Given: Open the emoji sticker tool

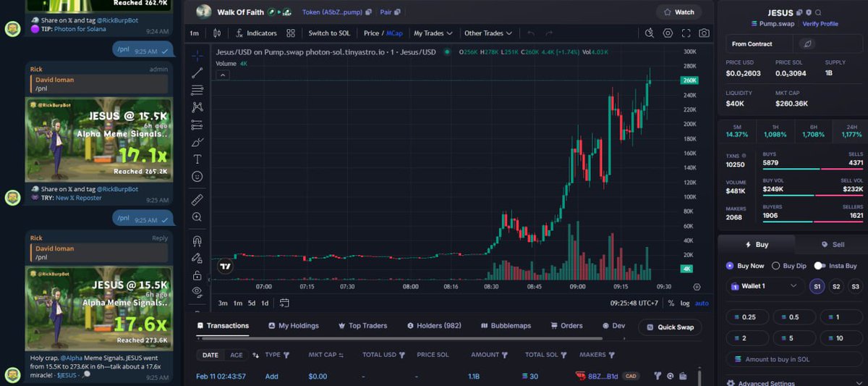Looking at the screenshot, I should click(x=197, y=177).
